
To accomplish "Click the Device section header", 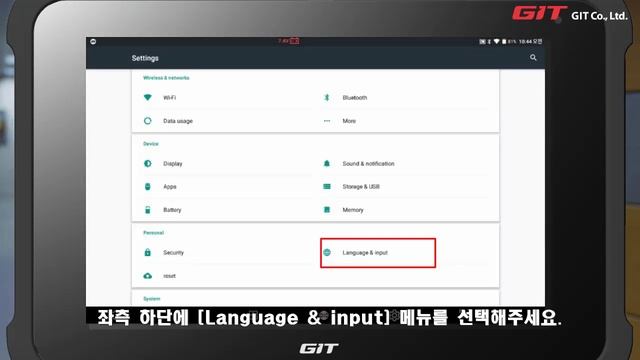I will point(151,144).
